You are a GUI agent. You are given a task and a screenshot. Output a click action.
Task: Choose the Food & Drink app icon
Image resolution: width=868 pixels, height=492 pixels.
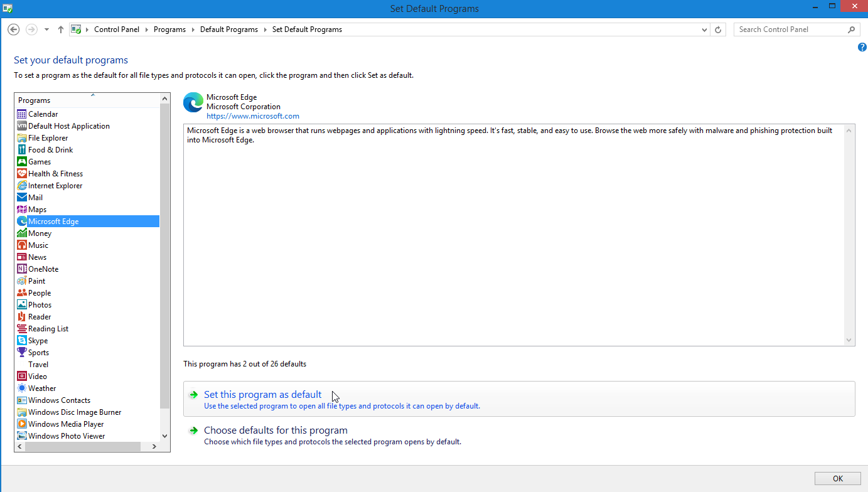pyautogui.click(x=22, y=150)
